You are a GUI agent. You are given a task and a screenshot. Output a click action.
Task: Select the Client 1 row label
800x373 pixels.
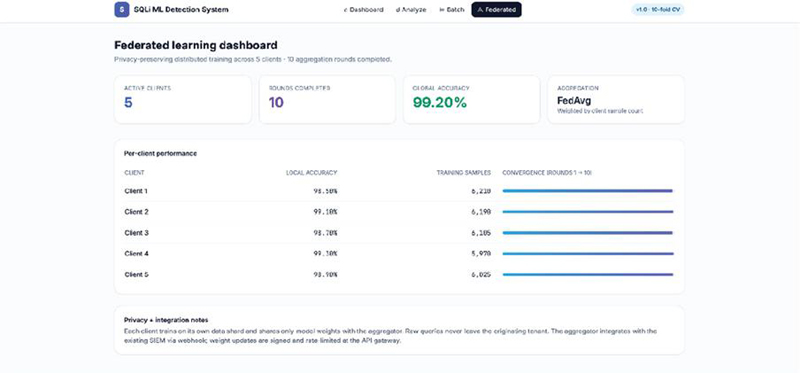point(136,191)
